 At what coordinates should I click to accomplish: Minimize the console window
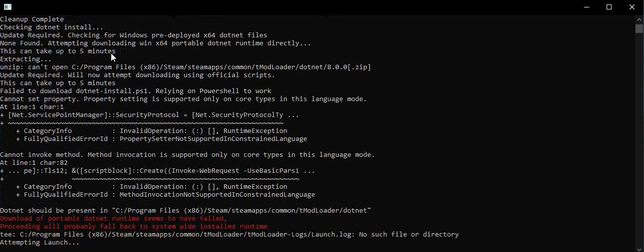[x=586, y=7]
